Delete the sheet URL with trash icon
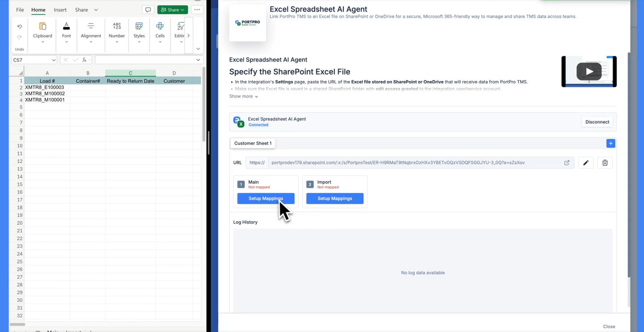The image size is (644, 332). pos(605,163)
